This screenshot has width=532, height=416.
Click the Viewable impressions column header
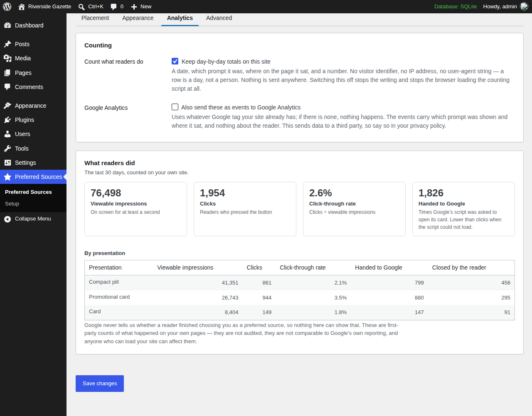[185, 267]
